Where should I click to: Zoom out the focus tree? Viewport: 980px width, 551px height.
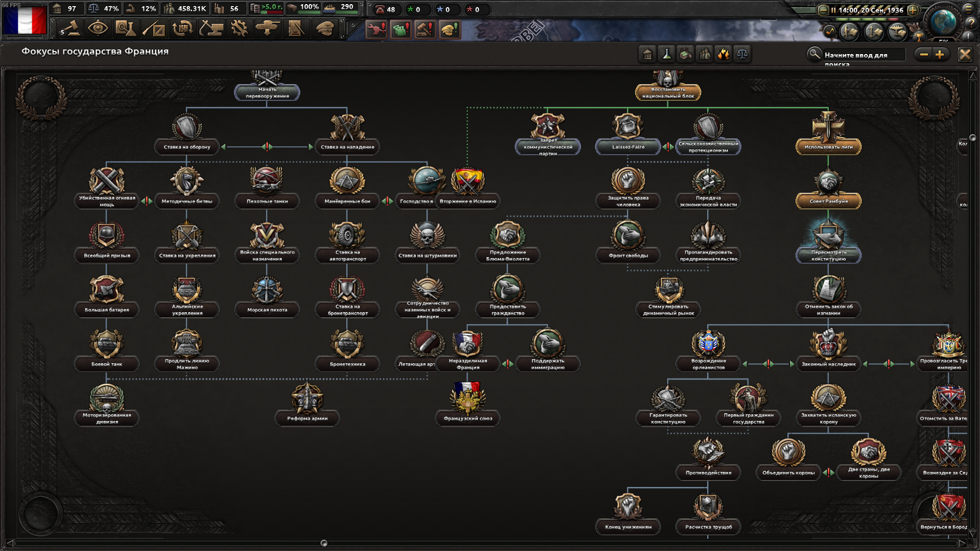point(924,55)
